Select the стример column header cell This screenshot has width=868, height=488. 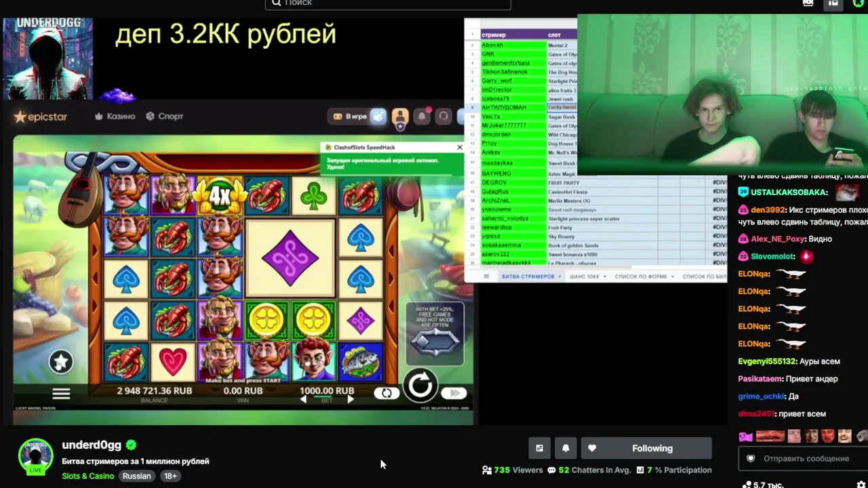[513, 35]
